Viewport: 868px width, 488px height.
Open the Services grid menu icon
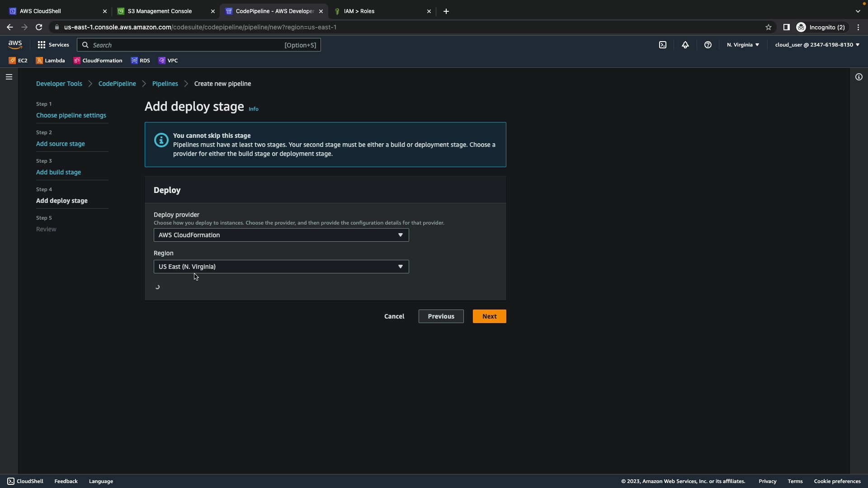(x=42, y=45)
